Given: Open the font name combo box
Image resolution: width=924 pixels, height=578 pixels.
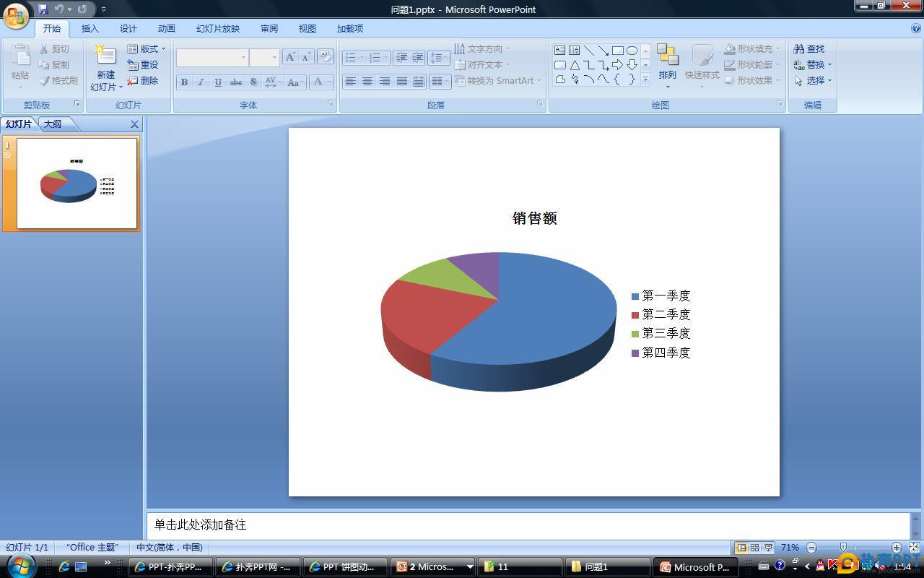Looking at the screenshot, I should [212, 57].
